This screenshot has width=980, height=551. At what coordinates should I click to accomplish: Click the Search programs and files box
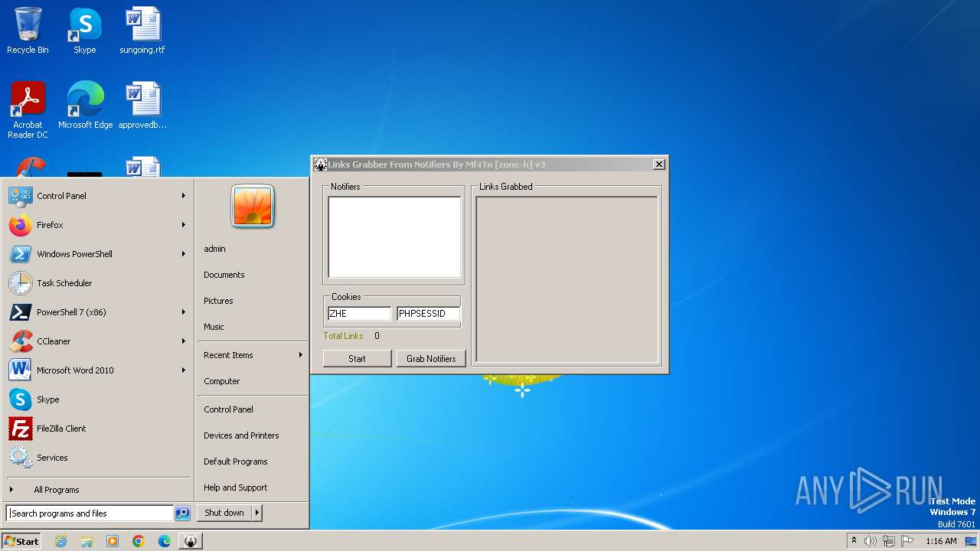pos(90,514)
